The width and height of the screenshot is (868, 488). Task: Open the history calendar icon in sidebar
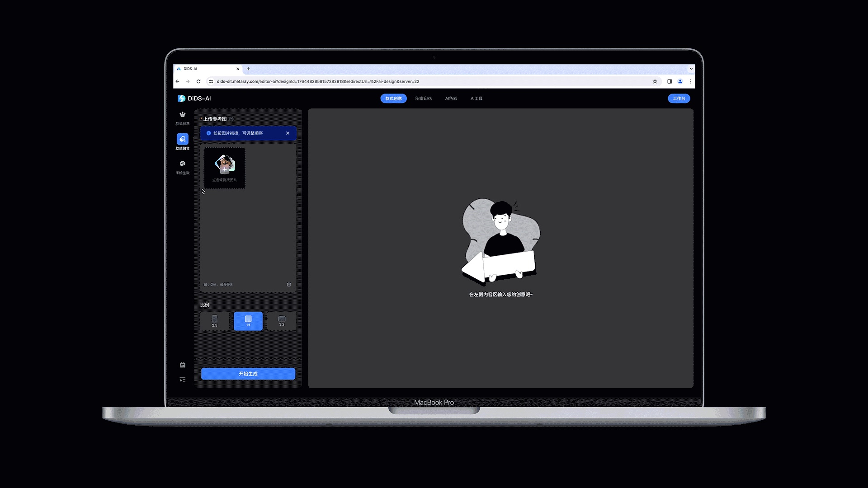[182, 365]
